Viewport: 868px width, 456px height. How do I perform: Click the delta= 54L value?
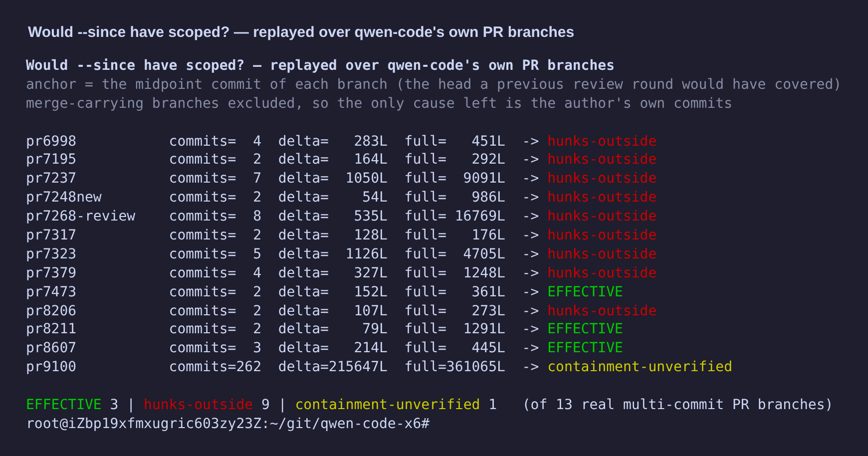[x=333, y=197]
